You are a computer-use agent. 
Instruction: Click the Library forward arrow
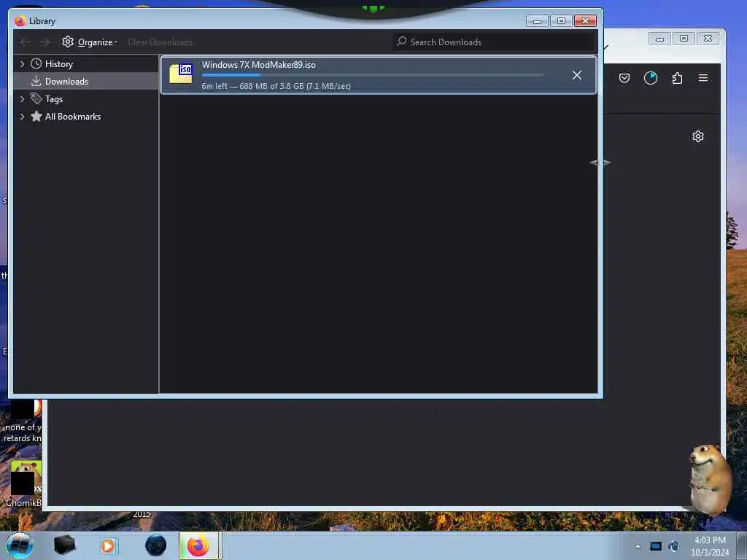44,42
